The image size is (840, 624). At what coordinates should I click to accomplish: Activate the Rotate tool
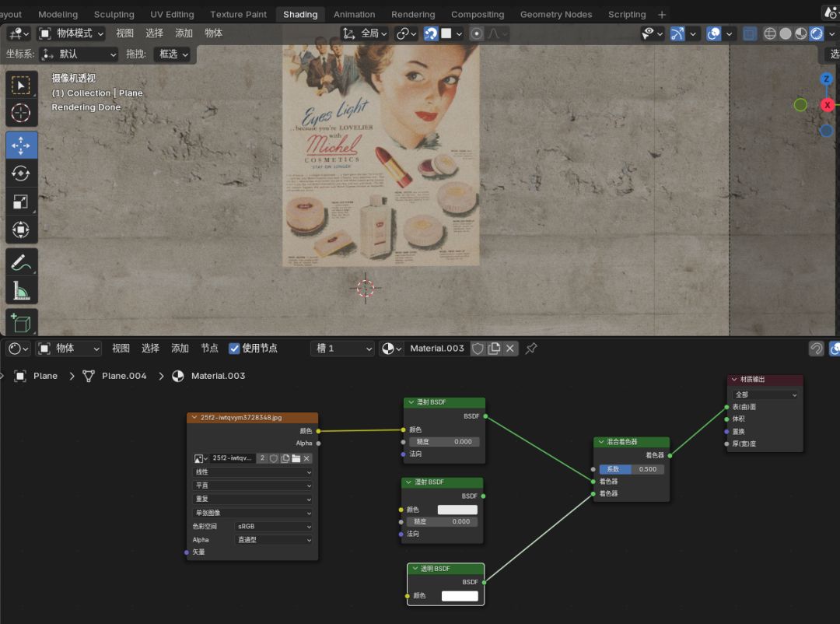(21, 174)
